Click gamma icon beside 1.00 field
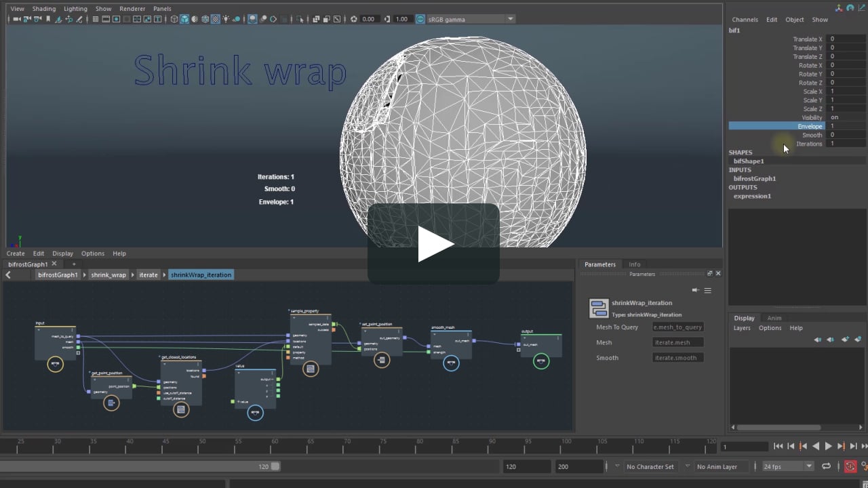Viewport: 868px width, 488px height. (387, 19)
